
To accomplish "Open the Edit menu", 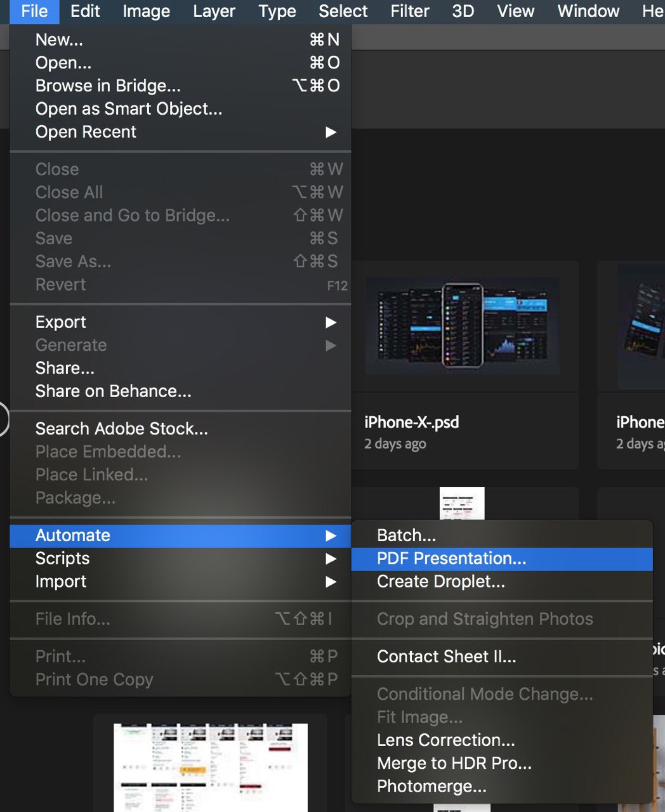I will click(85, 11).
